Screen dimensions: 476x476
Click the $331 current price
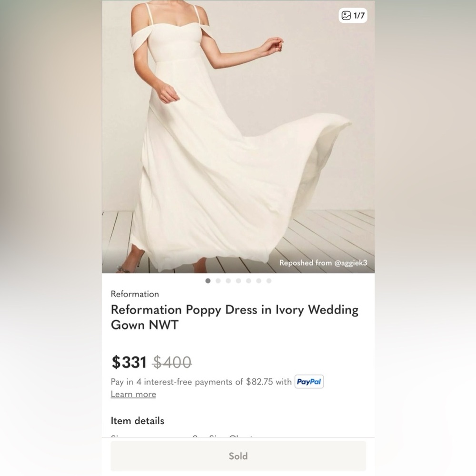tap(129, 362)
